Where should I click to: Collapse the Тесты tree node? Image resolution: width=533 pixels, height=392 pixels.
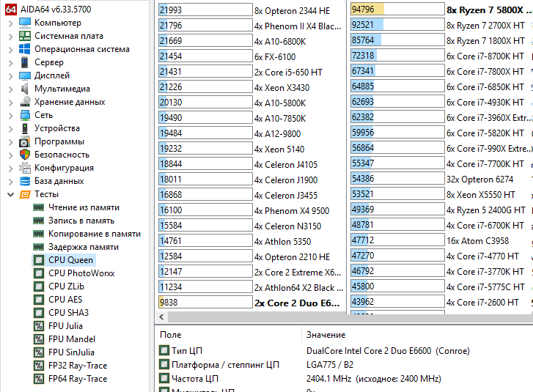click(10, 195)
